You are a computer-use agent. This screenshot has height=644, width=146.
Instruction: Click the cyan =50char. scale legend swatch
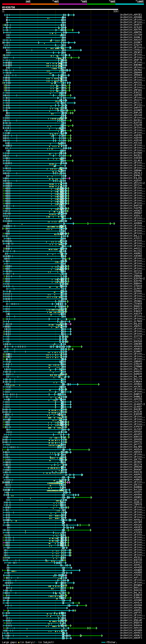coord(103,642)
